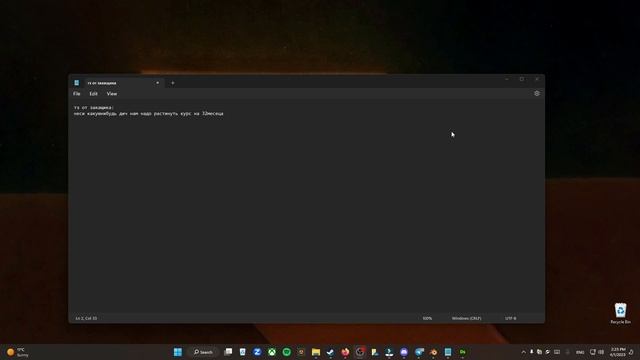Switch the ENG input language indicator
This screenshot has height=360, width=640.
580,352
